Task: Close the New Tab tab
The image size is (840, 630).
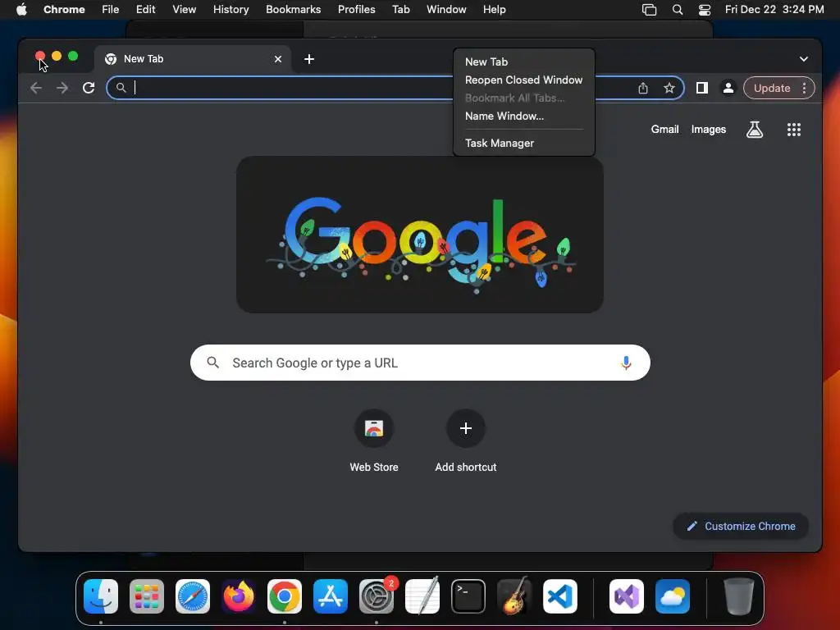Action: (278, 59)
